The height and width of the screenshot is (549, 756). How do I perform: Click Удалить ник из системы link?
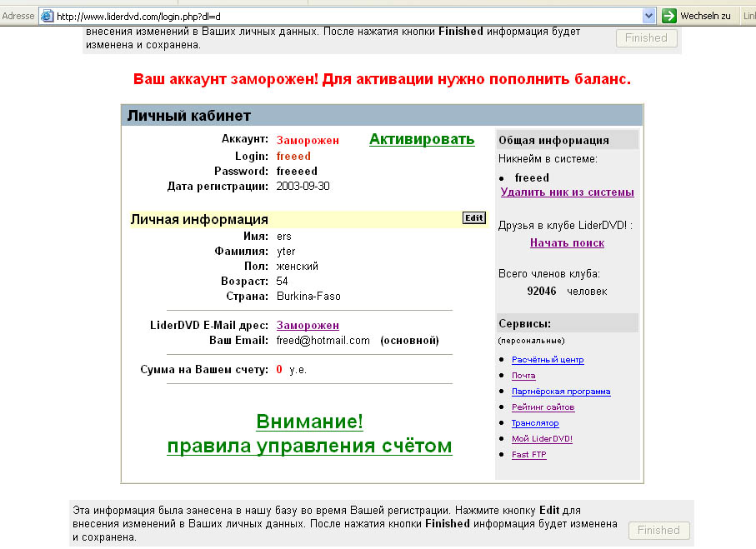(x=567, y=192)
